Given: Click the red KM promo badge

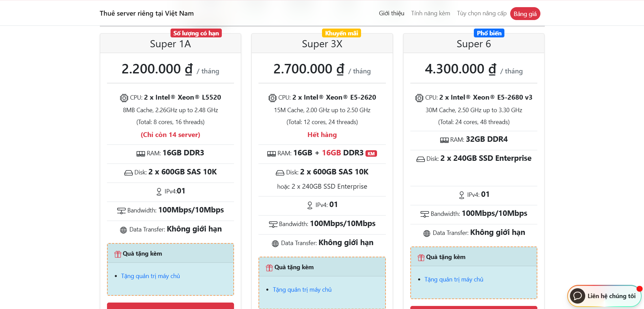Looking at the screenshot, I should tap(371, 154).
